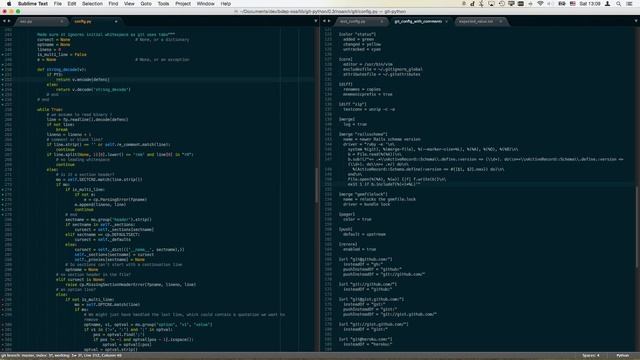
Task: Open the user account icon in menu bar
Action: (x=607, y=4)
